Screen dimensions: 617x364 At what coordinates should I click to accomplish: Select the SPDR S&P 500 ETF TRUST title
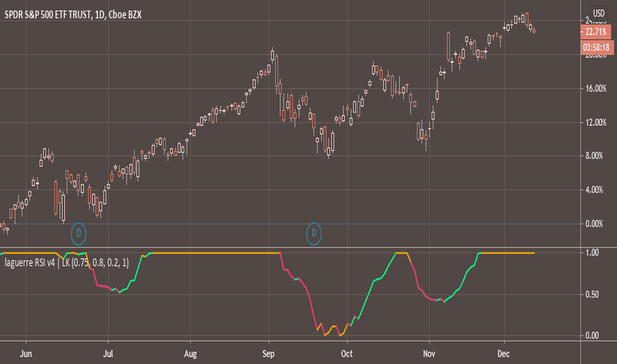73,15
